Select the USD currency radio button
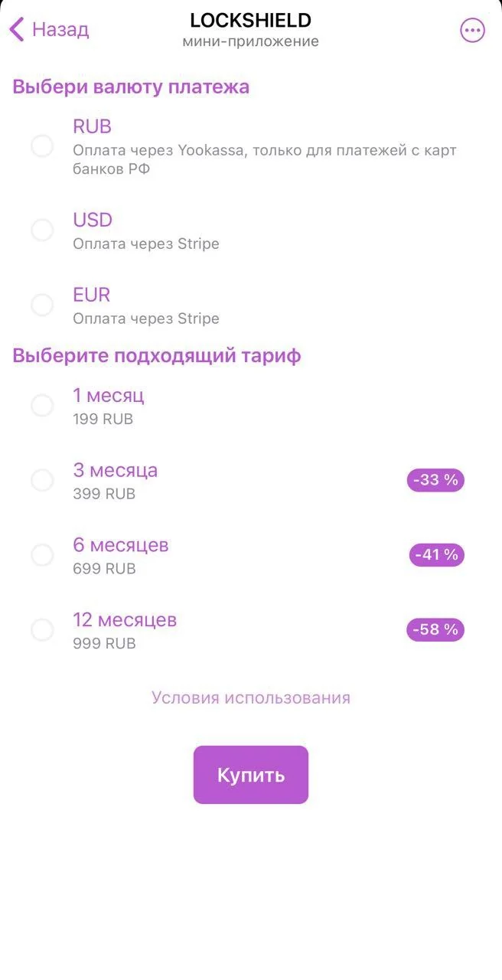 [42, 230]
